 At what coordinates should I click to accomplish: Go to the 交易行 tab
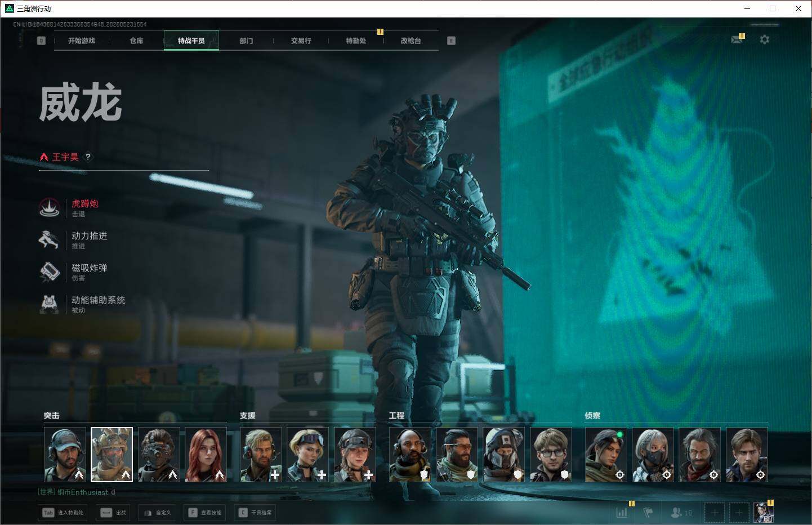tap(301, 41)
